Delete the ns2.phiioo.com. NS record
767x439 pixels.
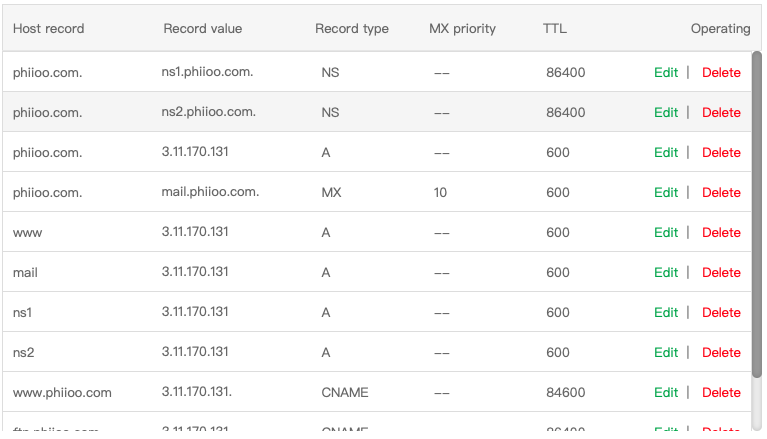coord(721,112)
